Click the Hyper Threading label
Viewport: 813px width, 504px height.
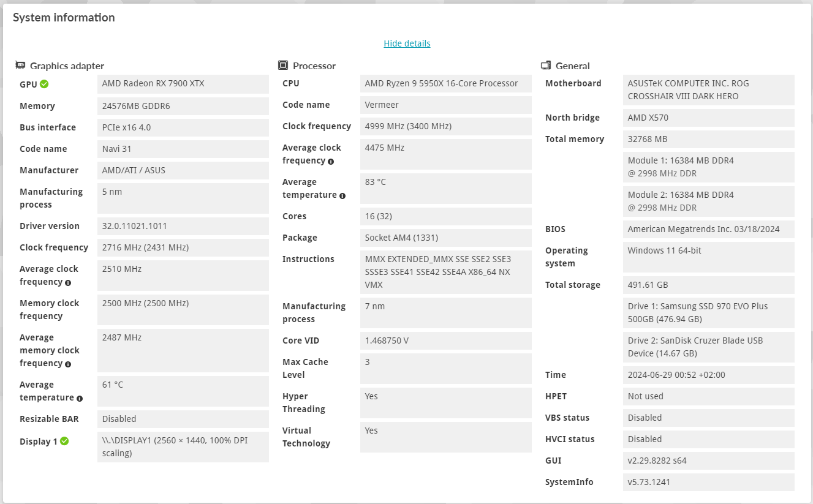[304, 403]
